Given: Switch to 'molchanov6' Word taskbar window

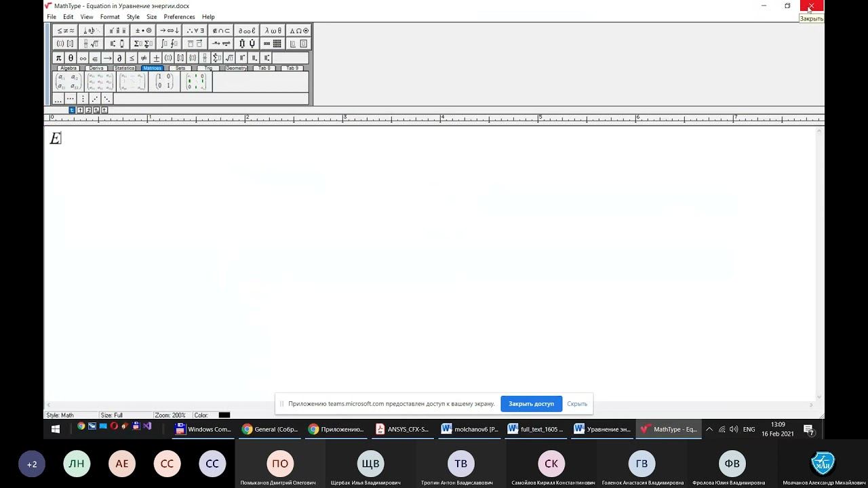Looking at the screenshot, I should [469, 429].
